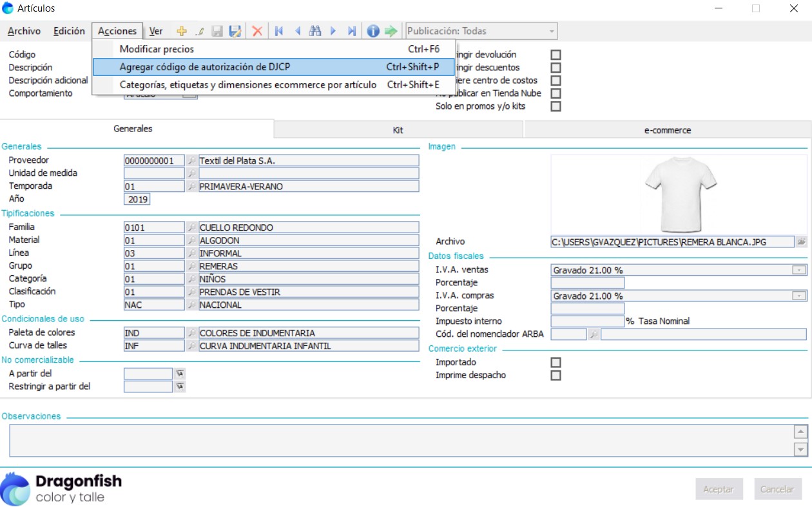Browse for image file next to Archivo path

pos(801,242)
